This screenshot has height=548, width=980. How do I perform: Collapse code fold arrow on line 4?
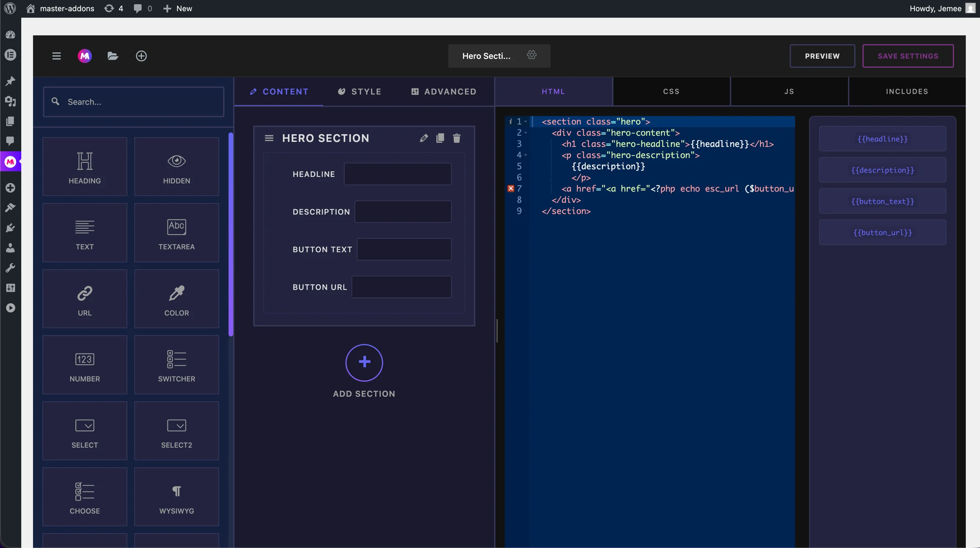tap(526, 155)
